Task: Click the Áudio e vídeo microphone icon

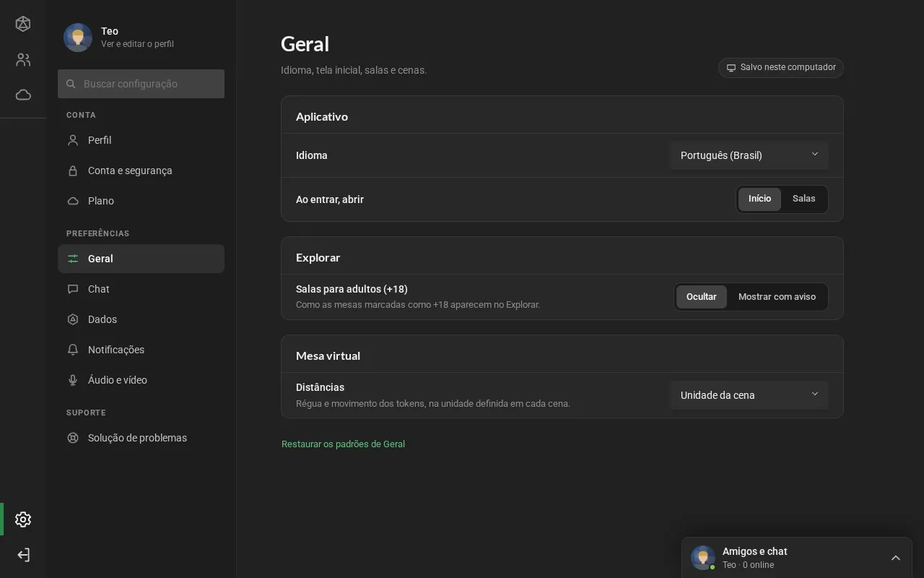Action: (x=73, y=380)
